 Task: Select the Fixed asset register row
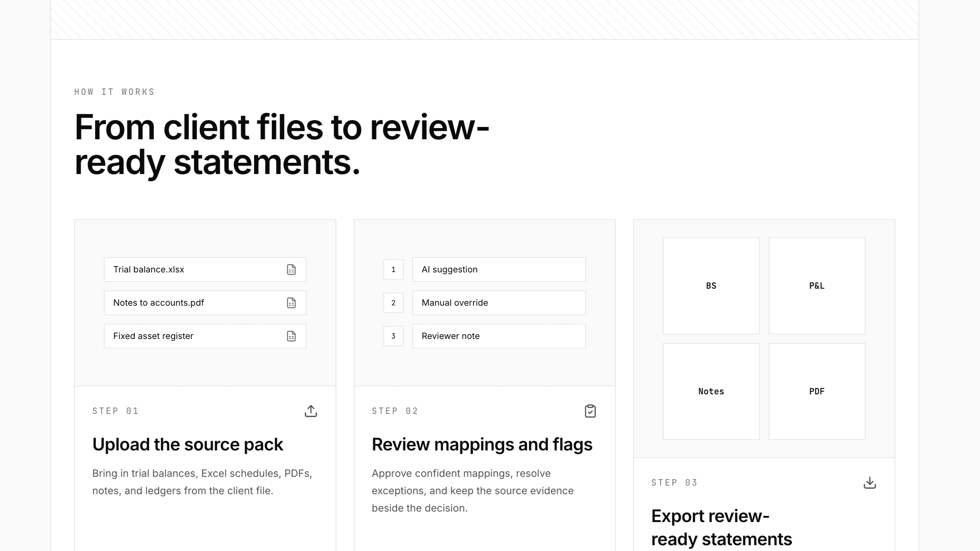coord(205,336)
